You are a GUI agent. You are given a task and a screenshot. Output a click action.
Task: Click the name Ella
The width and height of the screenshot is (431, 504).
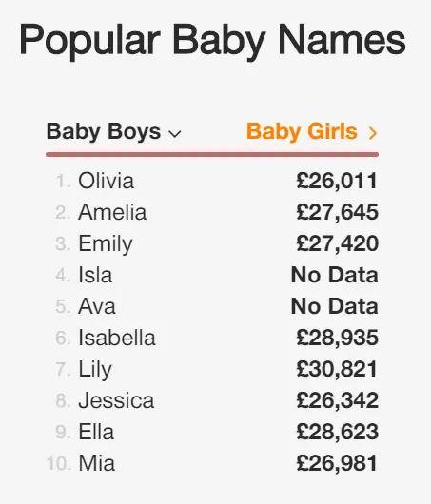click(96, 432)
